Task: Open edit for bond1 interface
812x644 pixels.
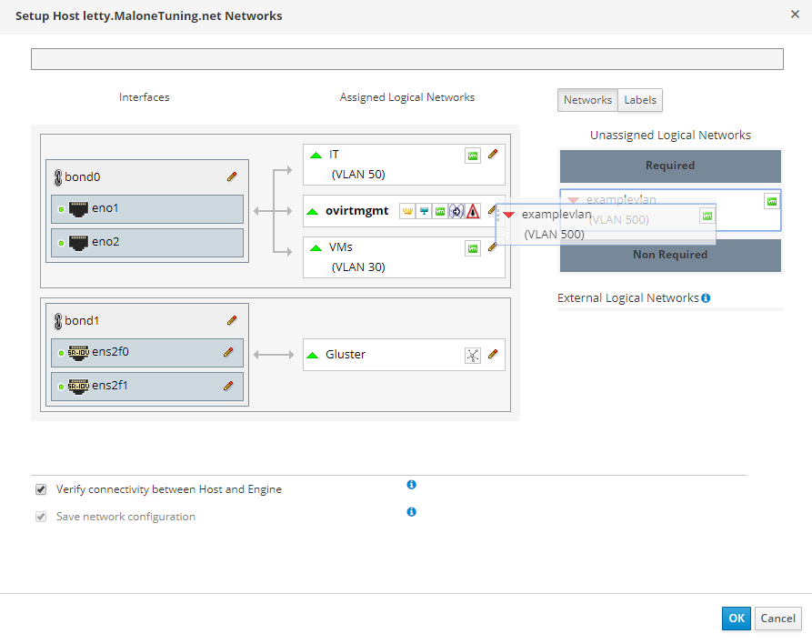Action: [232, 320]
